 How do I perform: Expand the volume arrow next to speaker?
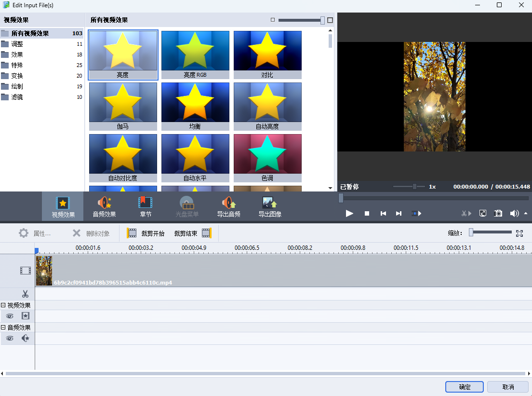526,213
